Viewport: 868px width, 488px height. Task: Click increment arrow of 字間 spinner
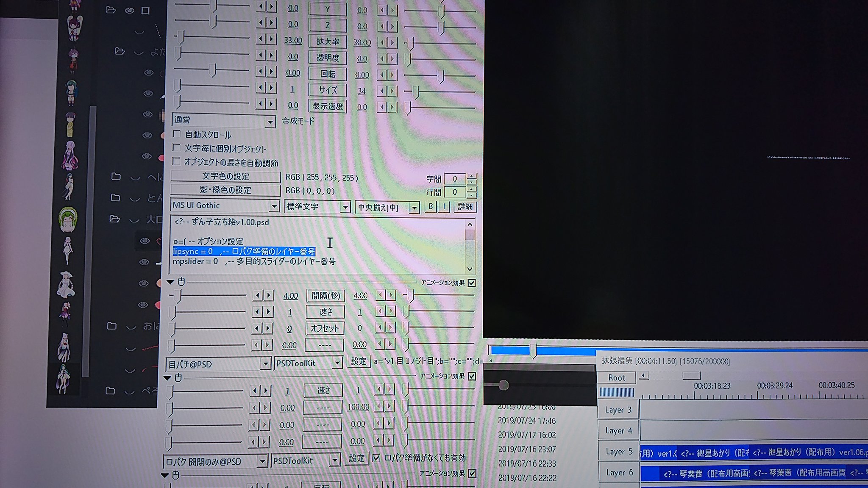pyautogui.click(x=472, y=176)
